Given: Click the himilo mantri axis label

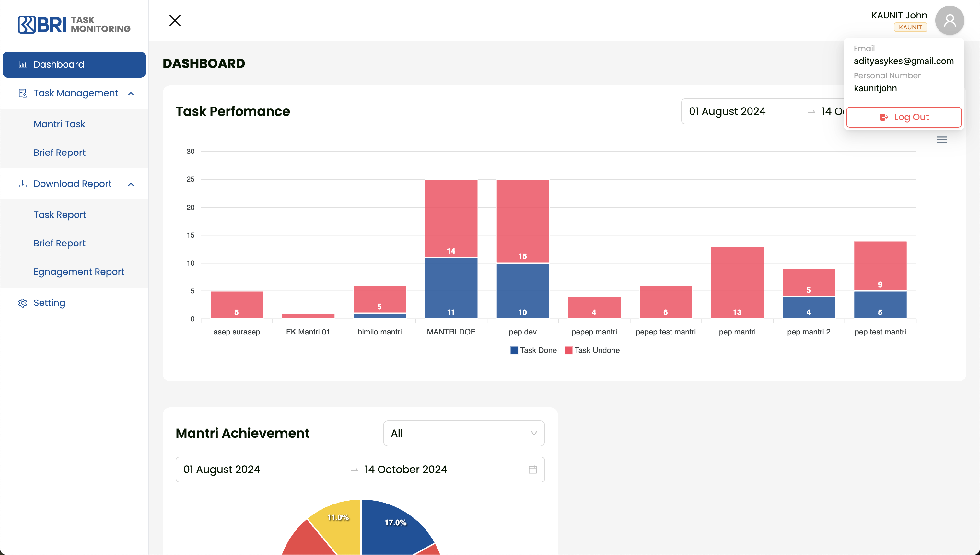Looking at the screenshot, I should (x=379, y=332).
